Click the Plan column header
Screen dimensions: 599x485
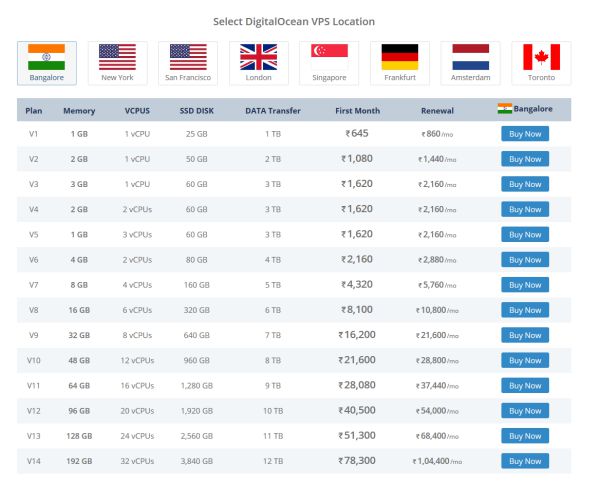click(x=34, y=111)
